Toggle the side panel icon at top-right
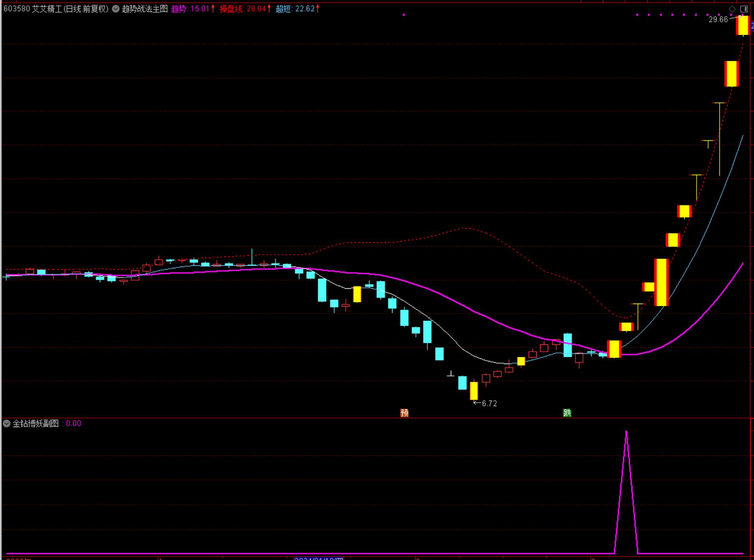The height and width of the screenshot is (560, 754). coord(744,9)
